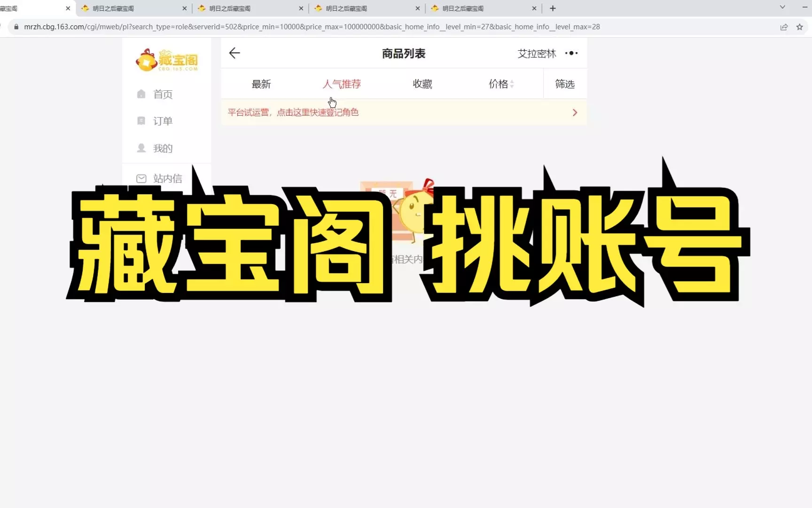This screenshot has height=508, width=812.
Task: Close the fourth 明日之后藏宝阁 tab
Action: tap(417, 8)
